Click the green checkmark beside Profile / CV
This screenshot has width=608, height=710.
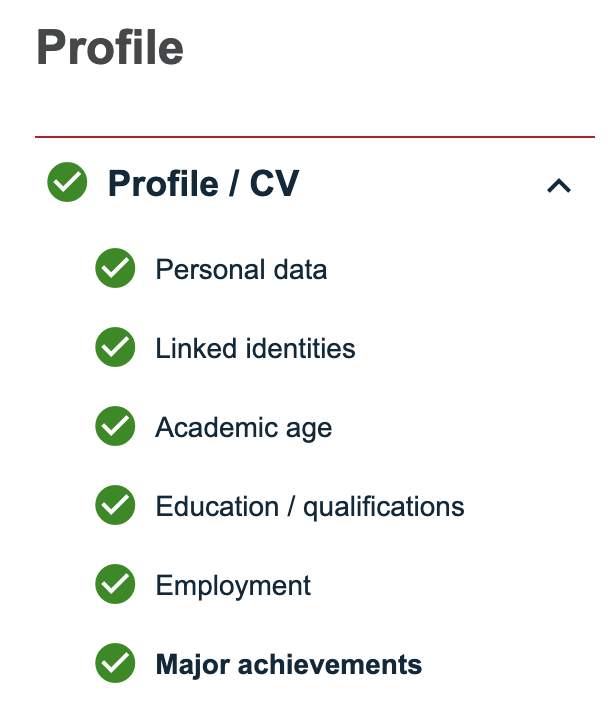67,184
